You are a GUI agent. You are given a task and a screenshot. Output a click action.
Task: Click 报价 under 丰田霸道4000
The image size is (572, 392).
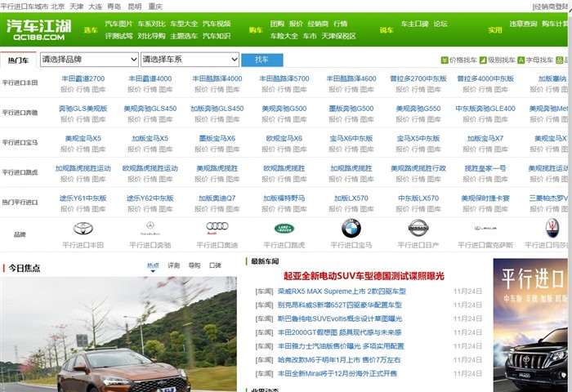[x=134, y=89]
